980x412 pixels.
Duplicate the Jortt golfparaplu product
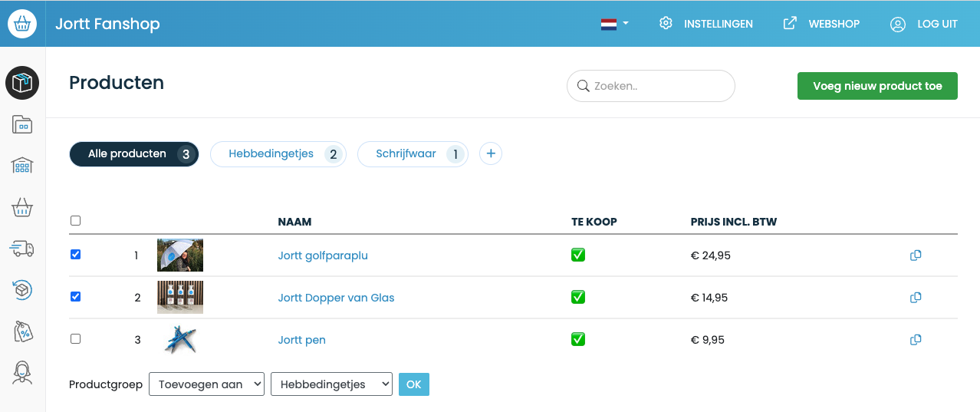tap(915, 255)
